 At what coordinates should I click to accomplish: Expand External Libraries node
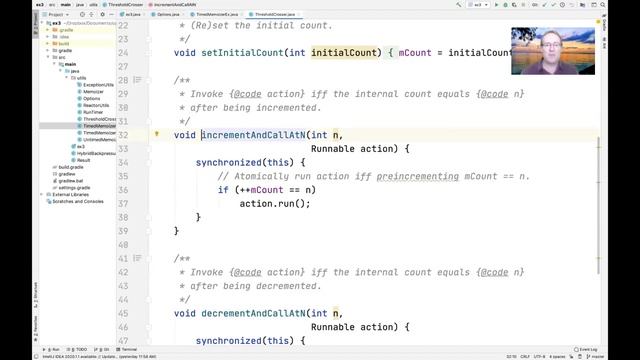coord(42,195)
